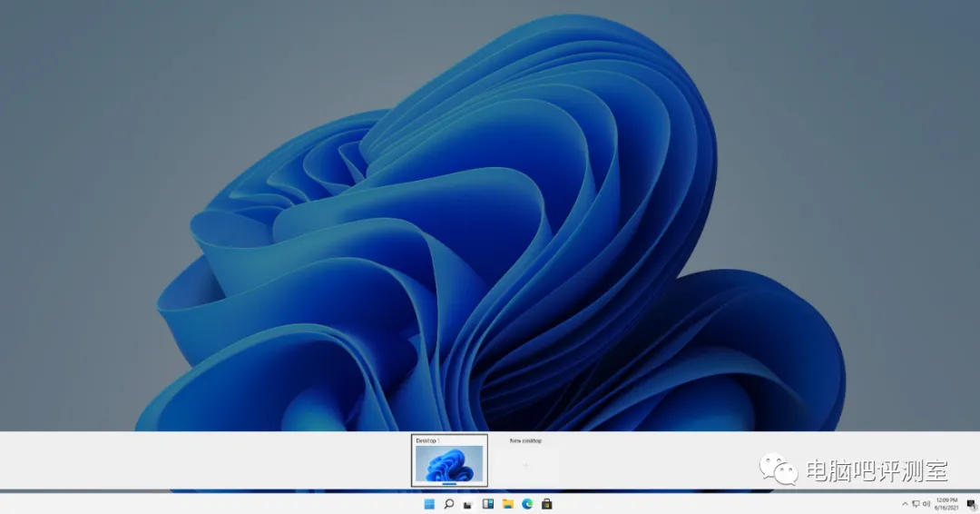
Task: Open Microsoft Store from taskbar
Action: tap(547, 504)
